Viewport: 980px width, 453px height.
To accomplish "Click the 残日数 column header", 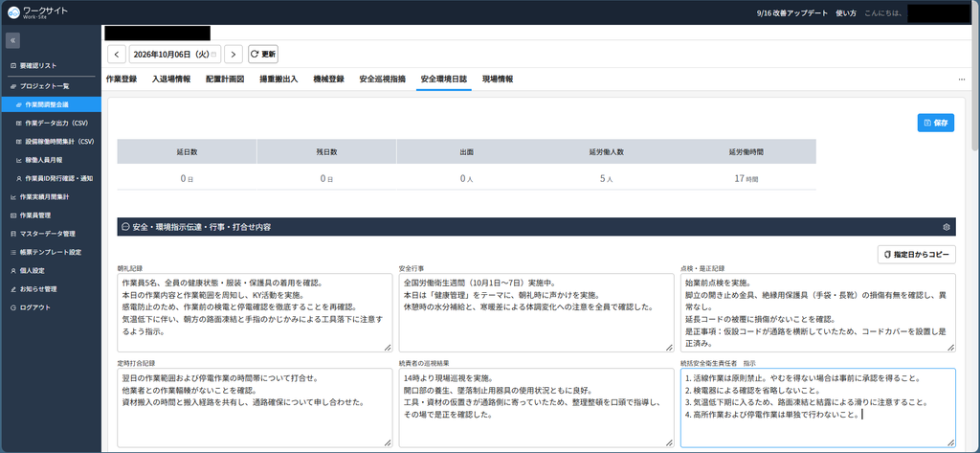I will pyautogui.click(x=327, y=151).
